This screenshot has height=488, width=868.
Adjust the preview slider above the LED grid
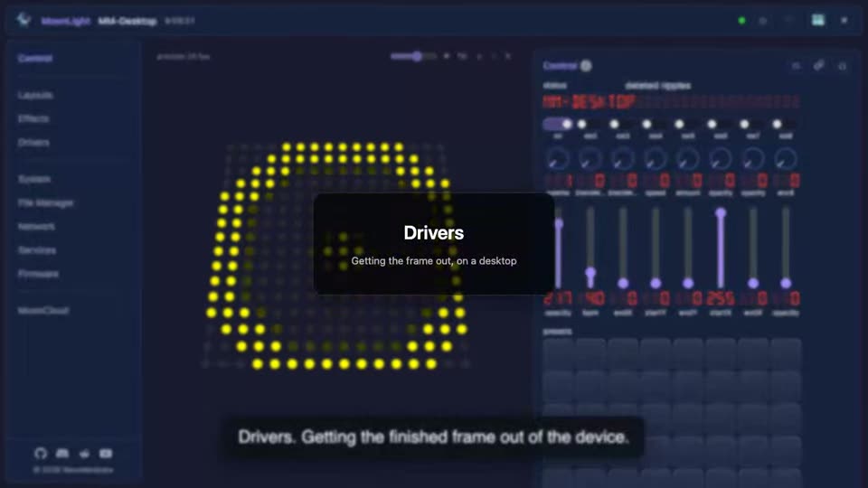click(x=413, y=56)
